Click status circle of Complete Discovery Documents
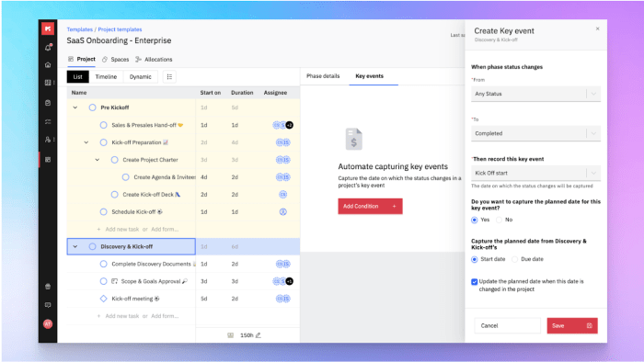Viewport: 644px width, 362px height. 103,264
